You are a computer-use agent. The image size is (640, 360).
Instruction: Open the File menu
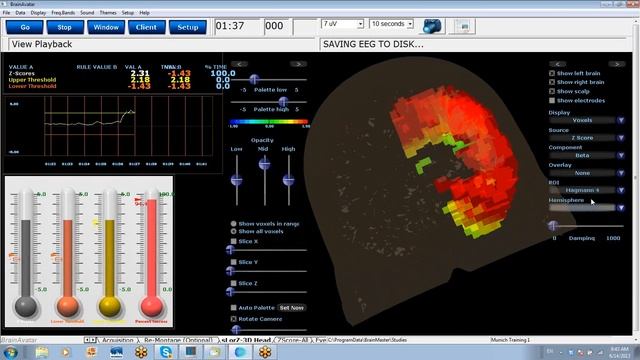tap(7, 13)
